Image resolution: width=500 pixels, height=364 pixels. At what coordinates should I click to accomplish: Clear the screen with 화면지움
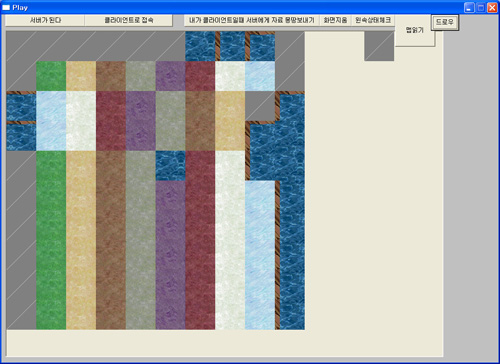pyautogui.click(x=335, y=20)
